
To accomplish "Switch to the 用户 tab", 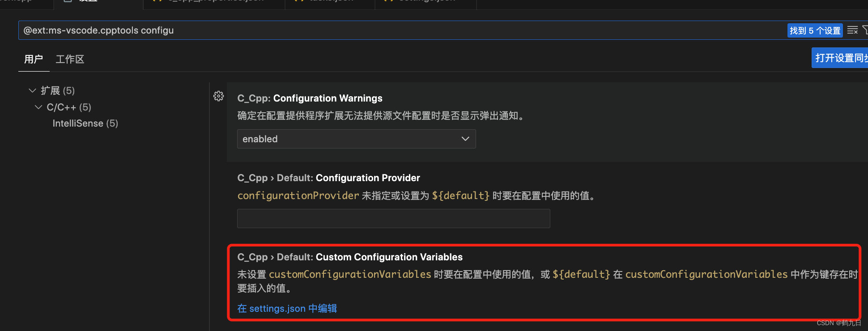I will 34,59.
